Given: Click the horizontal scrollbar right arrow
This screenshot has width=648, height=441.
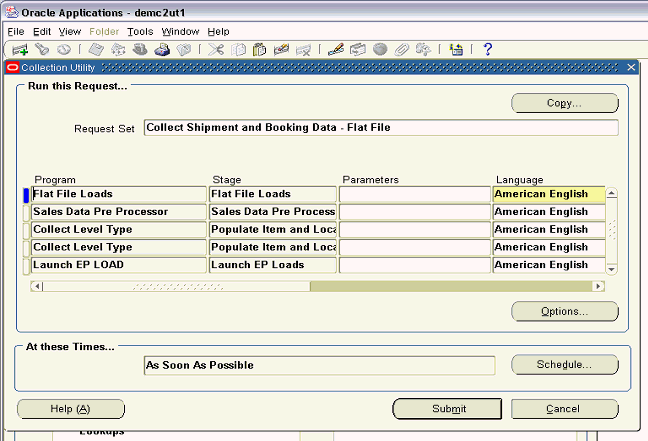Looking at the screenshot, I should coord(598,286).
